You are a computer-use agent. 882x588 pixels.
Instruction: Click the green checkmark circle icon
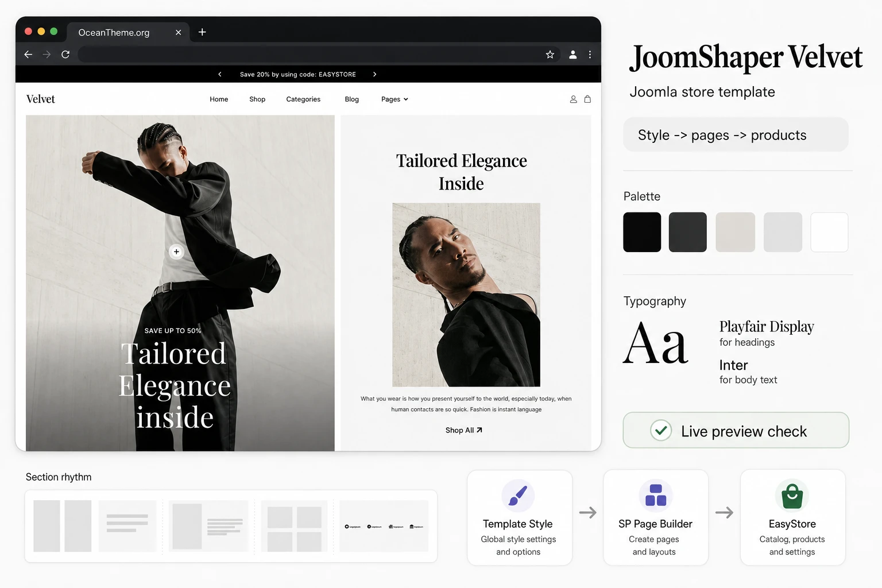[x=661, y=430]
